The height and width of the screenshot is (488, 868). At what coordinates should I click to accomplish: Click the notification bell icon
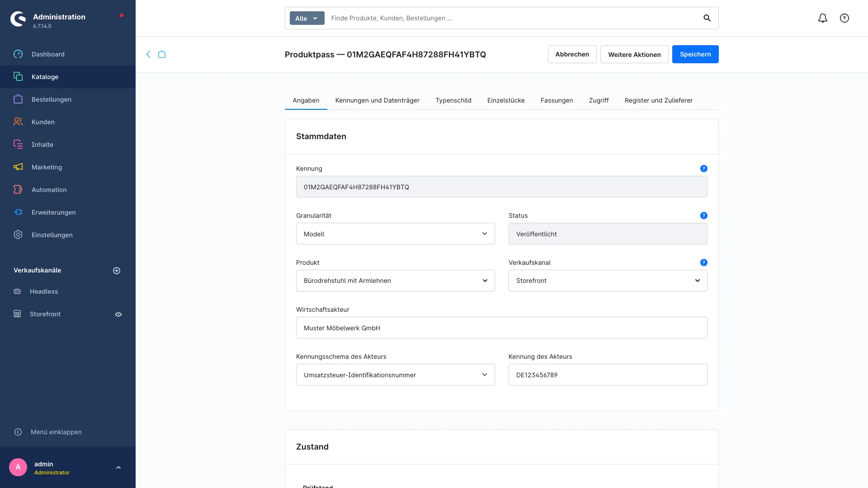(x=823, y=18)
